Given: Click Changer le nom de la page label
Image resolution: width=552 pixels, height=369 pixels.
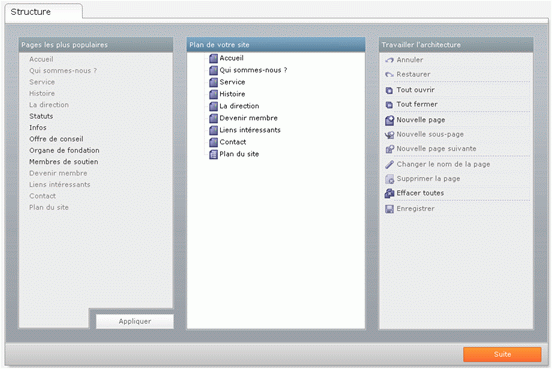Looking at the screenshot, I should [443, 164].
